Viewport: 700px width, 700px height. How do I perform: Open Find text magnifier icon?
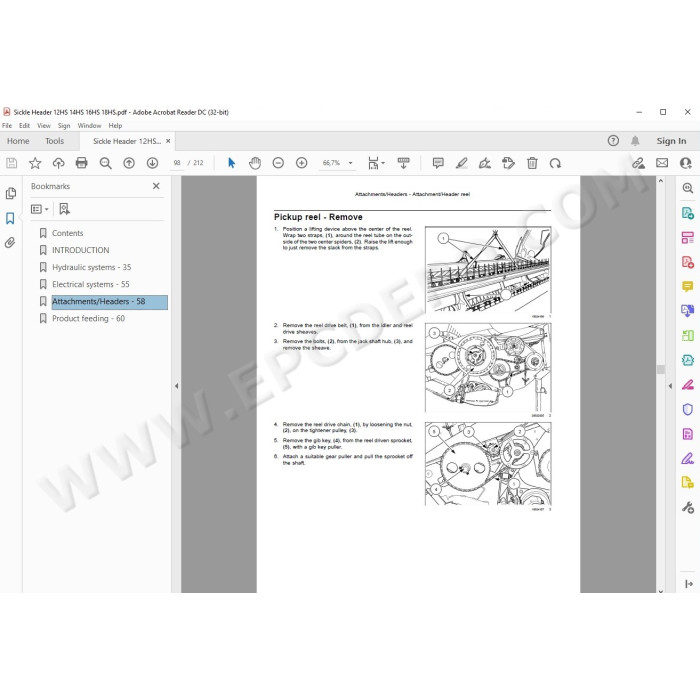point(105,163)
